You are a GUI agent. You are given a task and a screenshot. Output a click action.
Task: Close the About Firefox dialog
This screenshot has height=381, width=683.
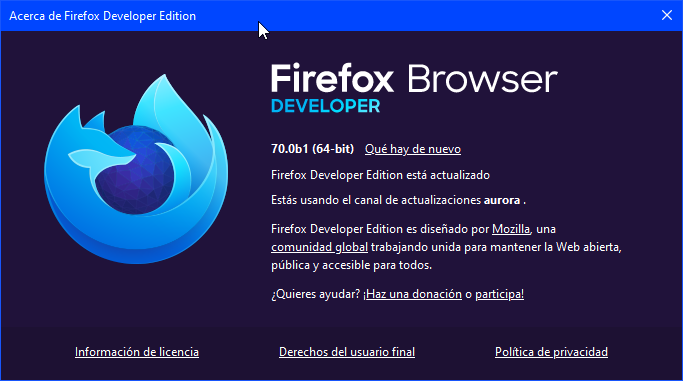[x=666, y=15]
